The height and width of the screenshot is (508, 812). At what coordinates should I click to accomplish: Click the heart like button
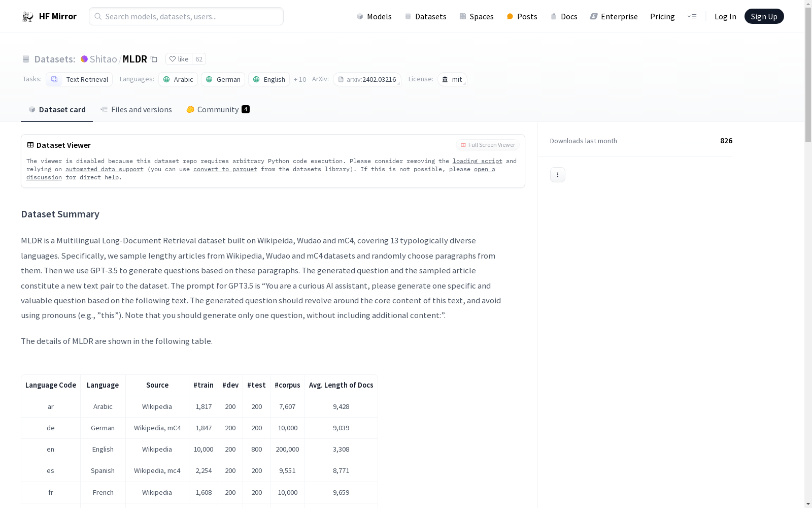coord(179,59)
